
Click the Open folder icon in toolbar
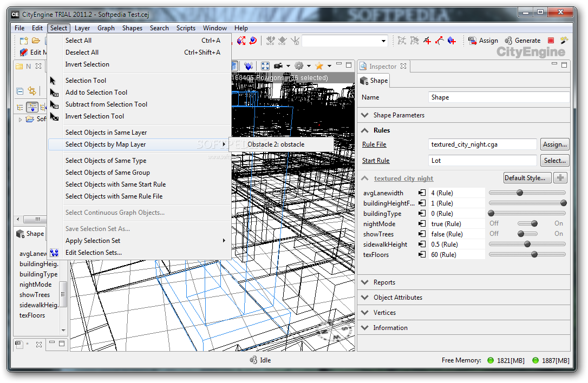(36, 41)
